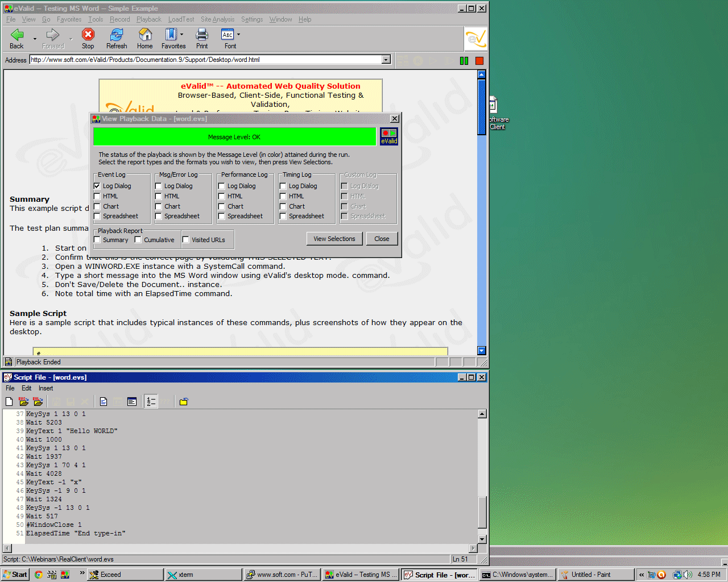Open the Back button history dropdown arrow

(x=35, y=39)
